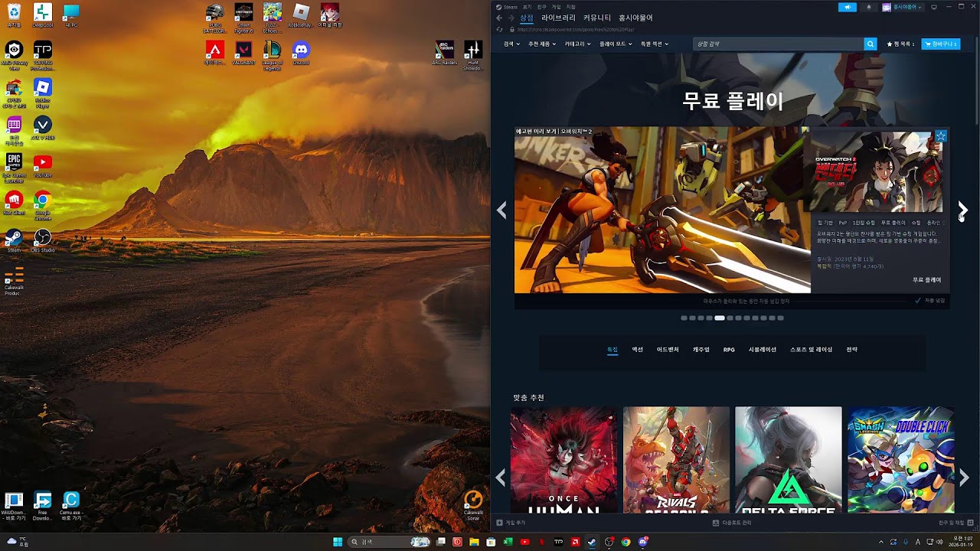Open the OBS Studio desktop shortcut

(x=43, y=240)
